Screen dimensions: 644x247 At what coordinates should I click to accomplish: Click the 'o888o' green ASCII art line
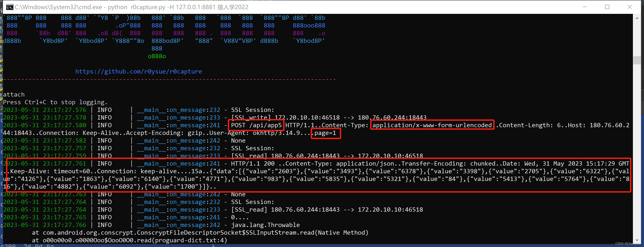click(157, 56)
